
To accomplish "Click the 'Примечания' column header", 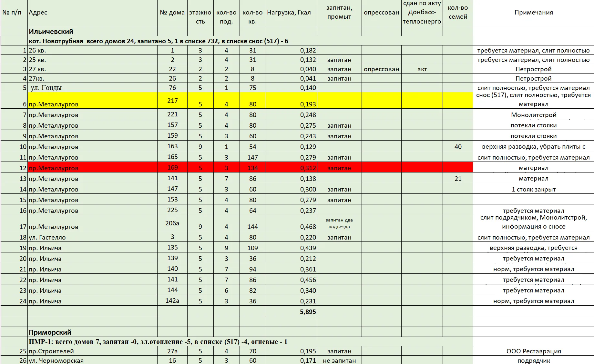I will [x=533, y=13].
